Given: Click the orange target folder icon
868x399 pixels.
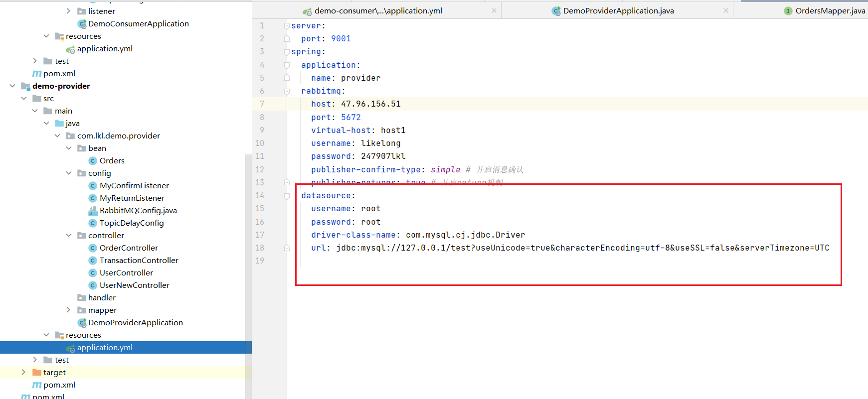Looking at the screenshot, I should coord(37,373).
